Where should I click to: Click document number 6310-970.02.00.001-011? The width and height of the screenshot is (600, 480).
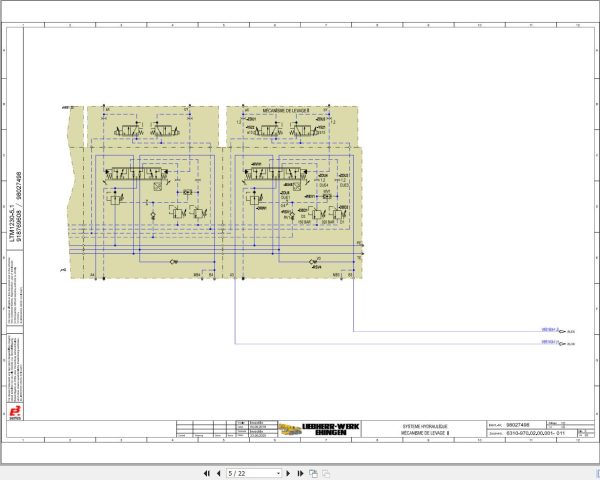(535, 433)
